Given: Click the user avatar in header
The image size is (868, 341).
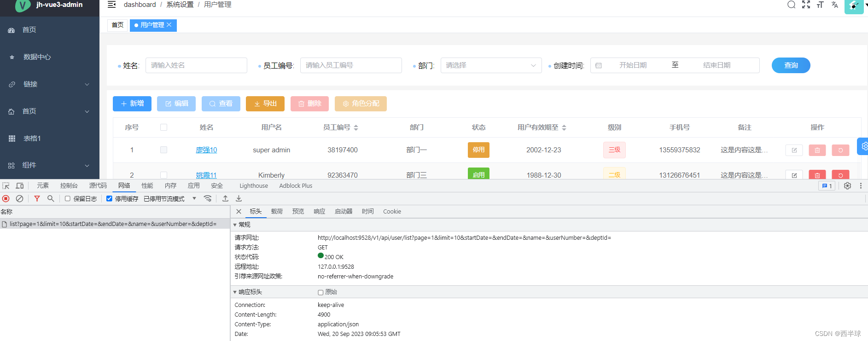Looking at the screenshot, I should [854, 6].
